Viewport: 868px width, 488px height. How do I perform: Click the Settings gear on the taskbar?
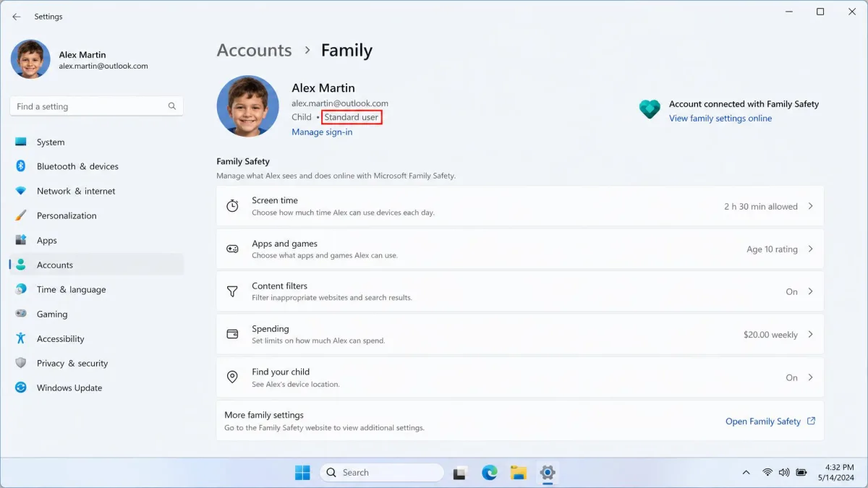coord(548,473)
